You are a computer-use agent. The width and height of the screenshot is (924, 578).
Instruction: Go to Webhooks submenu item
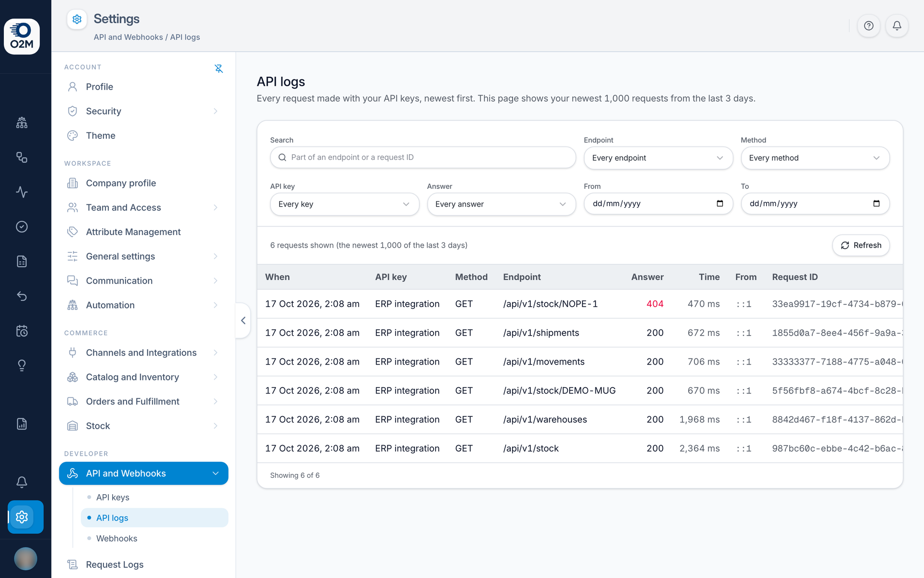click(154, 538)
